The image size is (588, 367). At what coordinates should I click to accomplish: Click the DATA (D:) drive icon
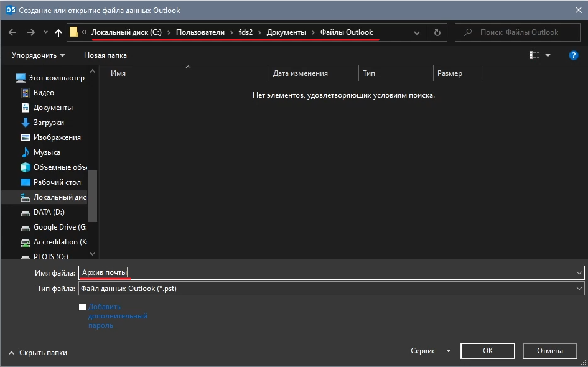tap(25, 213)
